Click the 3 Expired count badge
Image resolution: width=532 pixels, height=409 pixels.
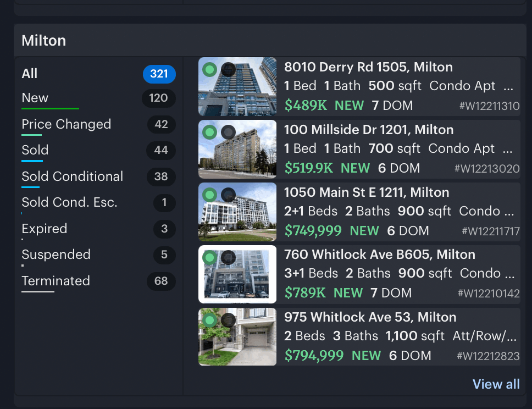[164, 229]
